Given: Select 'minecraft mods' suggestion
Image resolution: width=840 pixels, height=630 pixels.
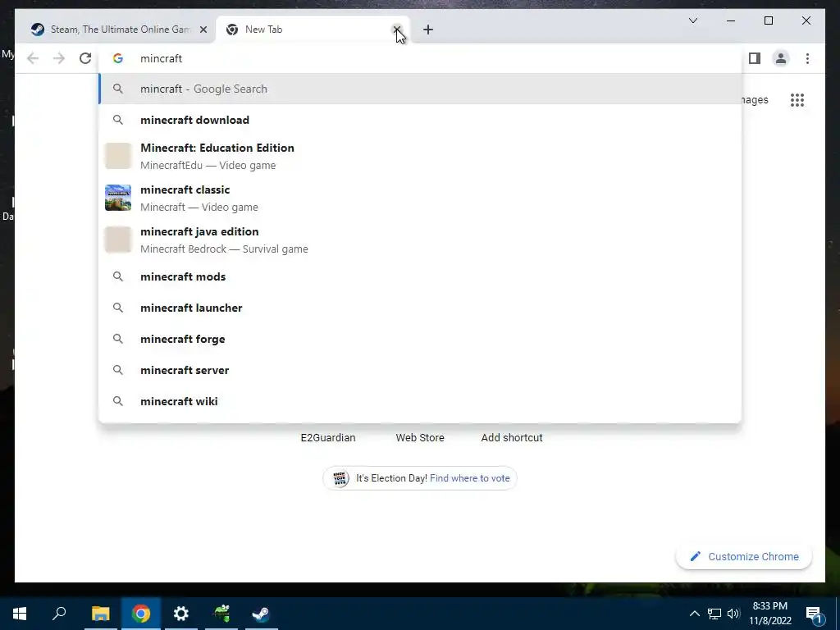Looking at the screenshot, I should pyautogui.click(x=419, y=277).
